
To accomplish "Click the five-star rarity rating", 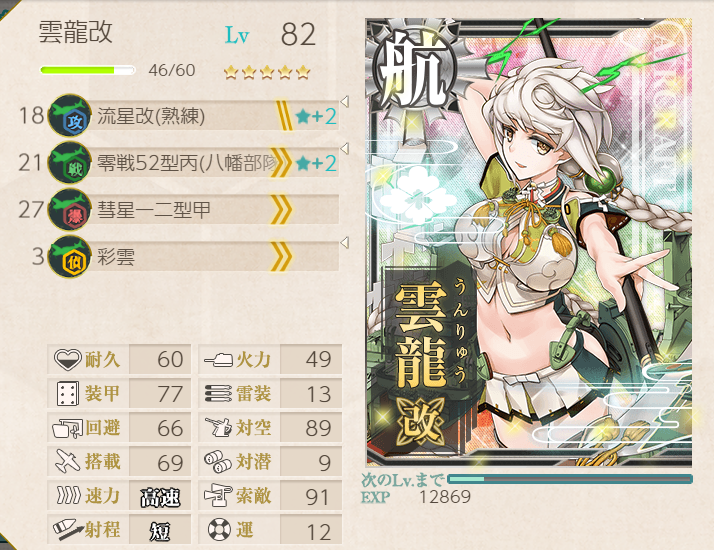I will pyautogui.click(x=267, y=72).
